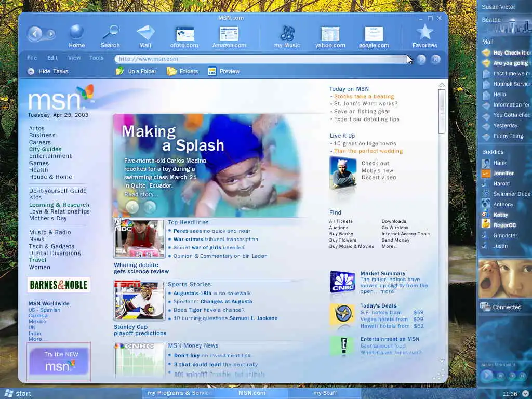Viewport: 532px width, 399px height.
Task: Open Augusta's 18th is no cakewalk story
Action: (212, 294)
